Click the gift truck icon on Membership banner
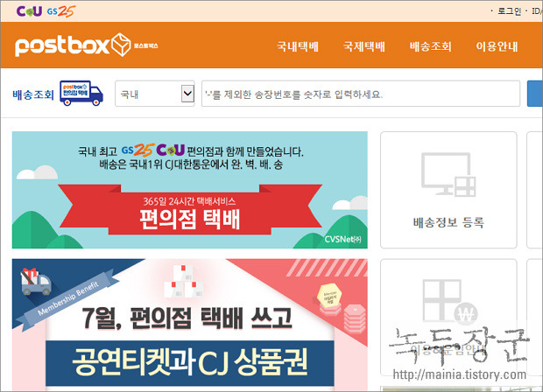543x392 pixels. click(36, 281)
